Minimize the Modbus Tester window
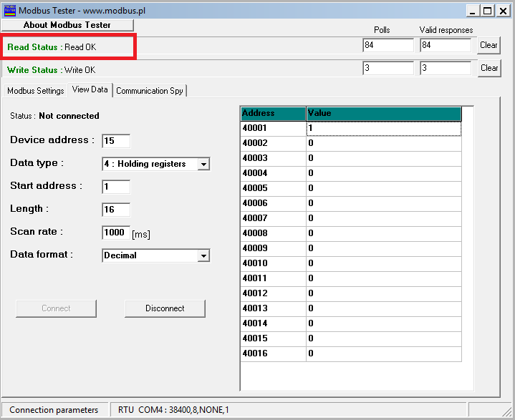Image resolution: width=515 pixels, height=420 pixels. pos(473,11)
